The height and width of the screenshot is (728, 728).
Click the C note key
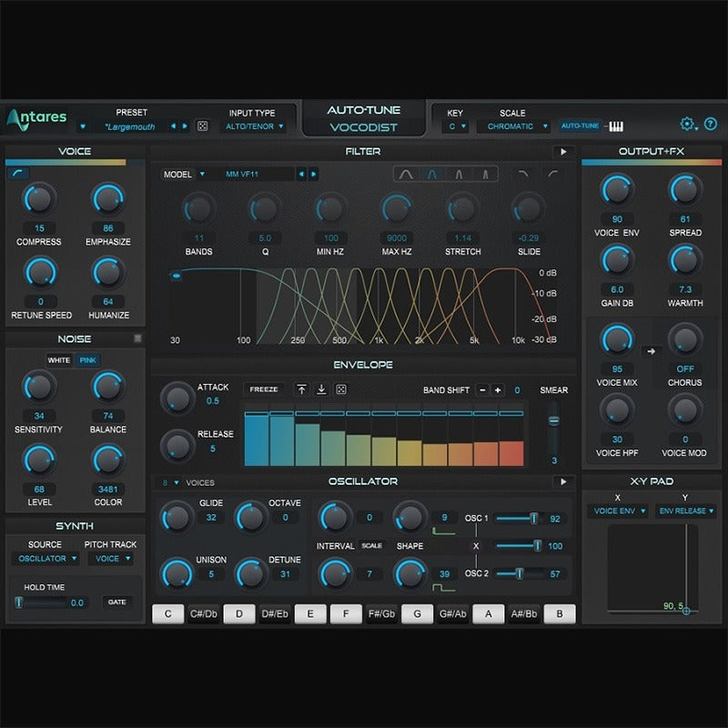[x=168, y=613]
